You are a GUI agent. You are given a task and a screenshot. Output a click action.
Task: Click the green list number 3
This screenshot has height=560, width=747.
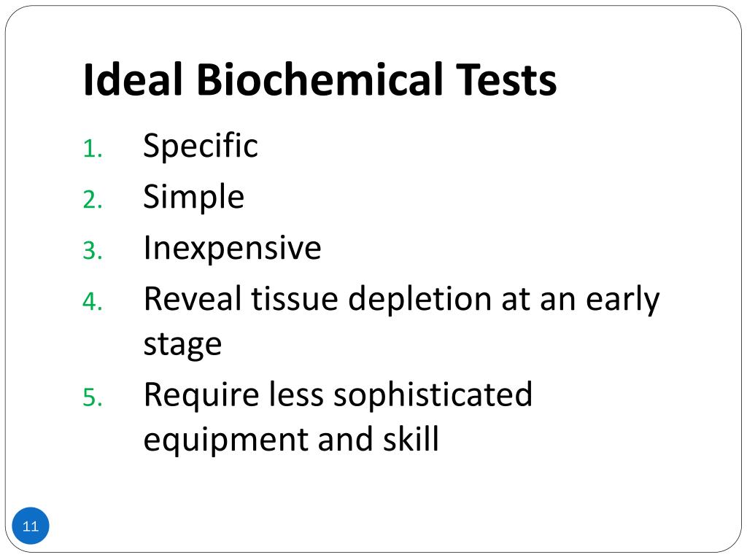(93, 251)
